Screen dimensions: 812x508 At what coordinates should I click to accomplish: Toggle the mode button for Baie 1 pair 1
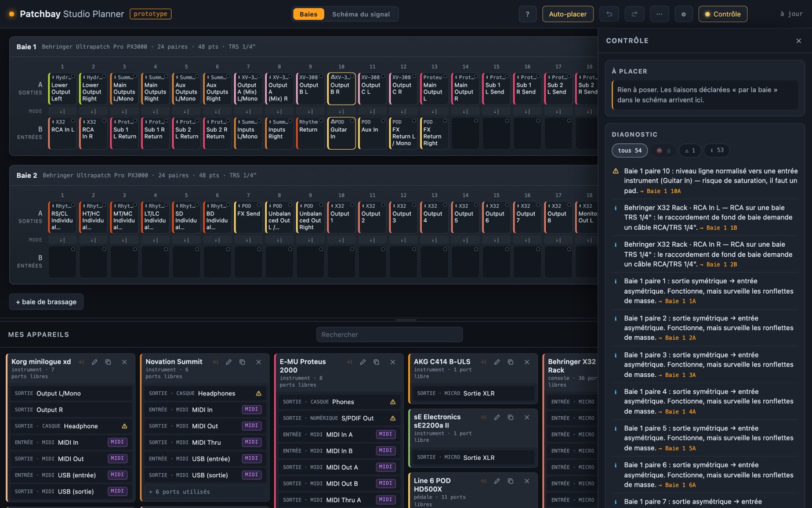(x=62, y=111)
